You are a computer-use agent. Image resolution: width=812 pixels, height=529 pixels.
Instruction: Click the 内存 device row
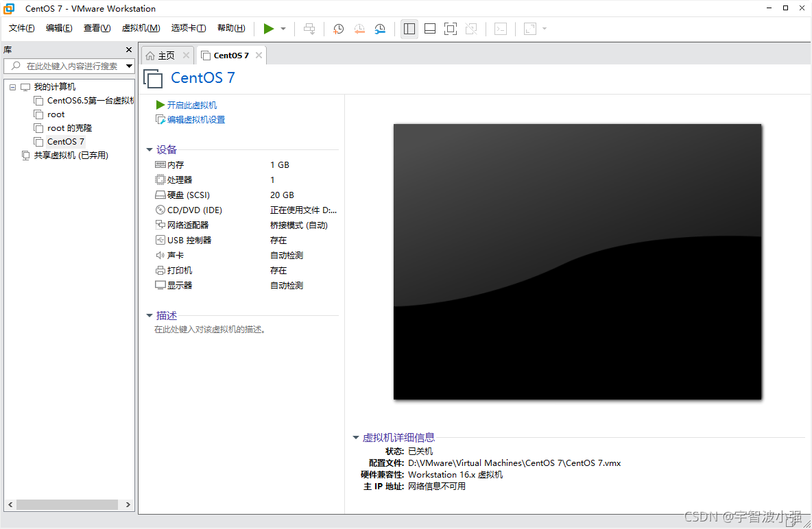pyautogui.click(x=246, y=164)
